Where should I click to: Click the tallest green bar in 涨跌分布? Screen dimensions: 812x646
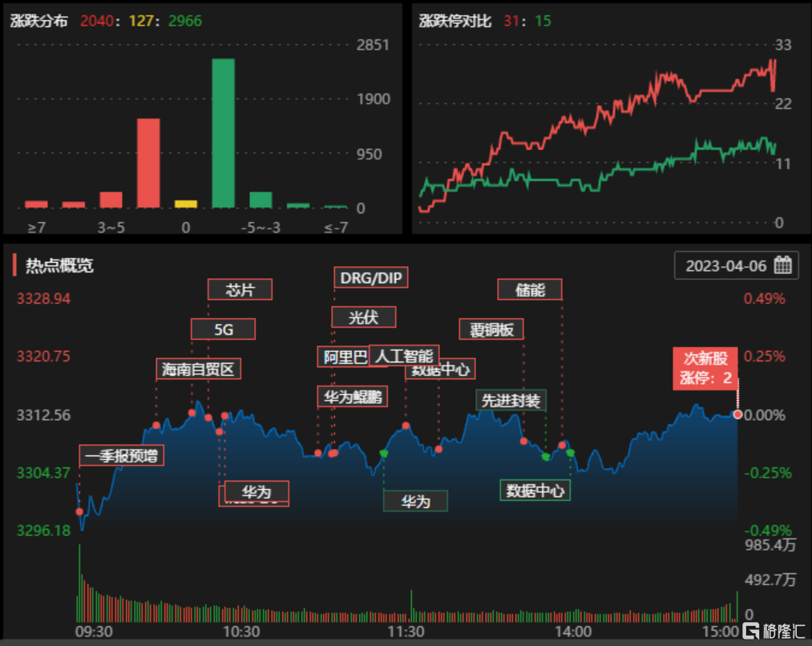click(x=223, y=133)
